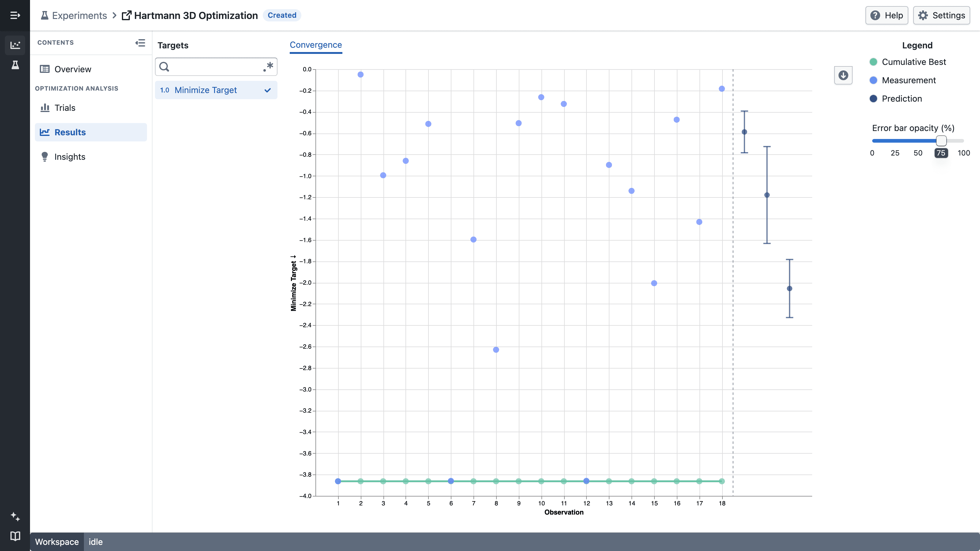Image resolution: width=980 pixels, height=551 pixels.
Task: Open the Trials section
Action: pos(91,108)
